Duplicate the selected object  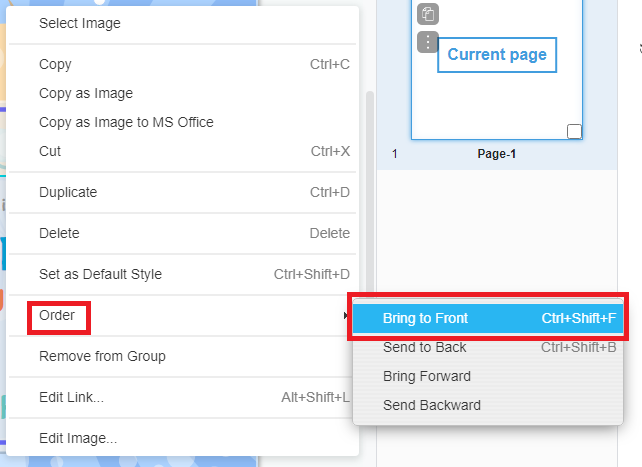(68, 192)
